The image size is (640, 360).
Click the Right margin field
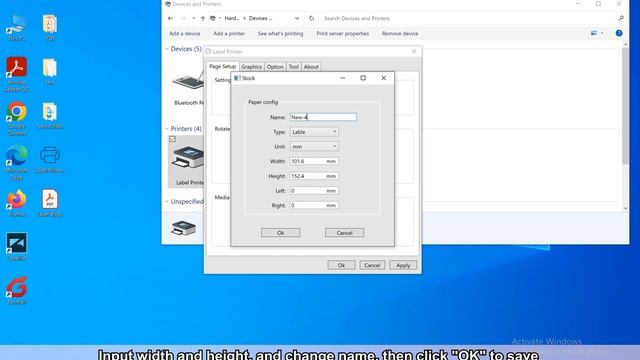(x=314, y=205)
